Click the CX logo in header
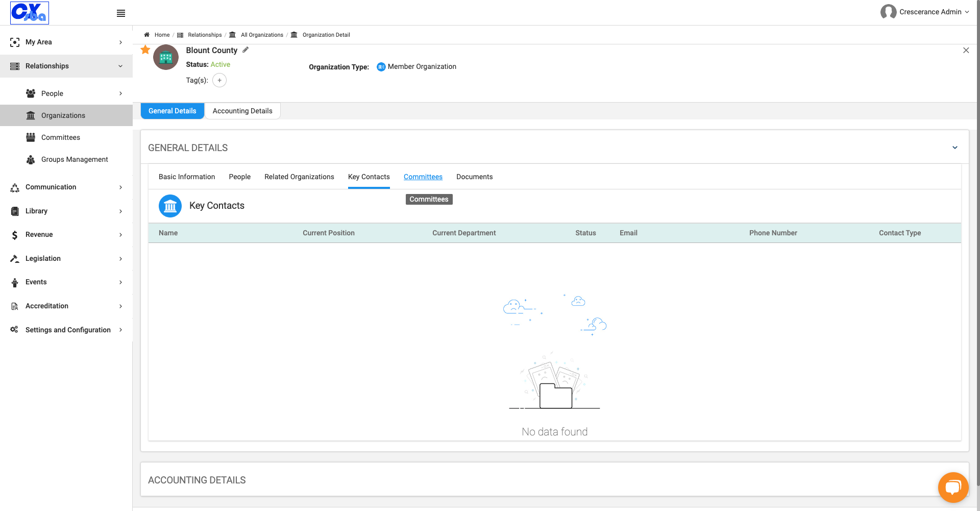Screen dimensions: 980x511 tap(30, 13)
